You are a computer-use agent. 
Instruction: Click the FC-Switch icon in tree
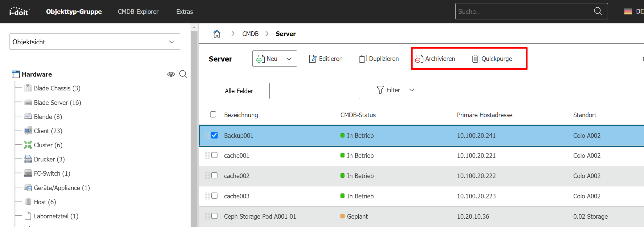28,173
